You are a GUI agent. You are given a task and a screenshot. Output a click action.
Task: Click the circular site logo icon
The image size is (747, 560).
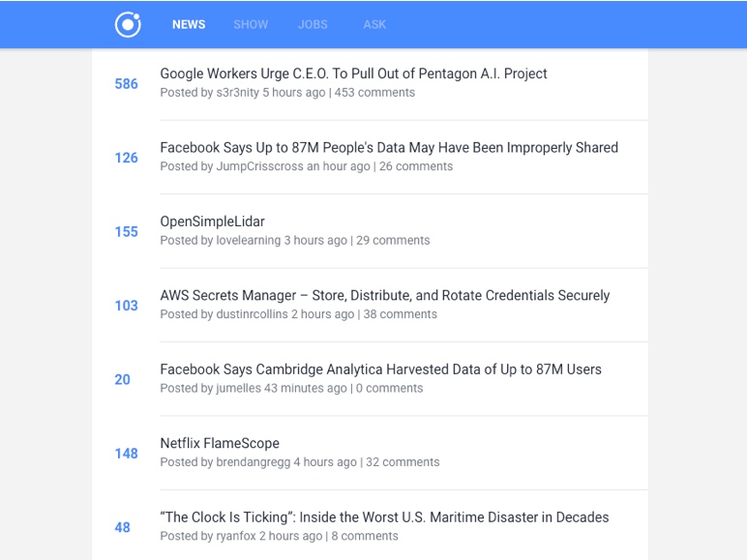[128, 24]
